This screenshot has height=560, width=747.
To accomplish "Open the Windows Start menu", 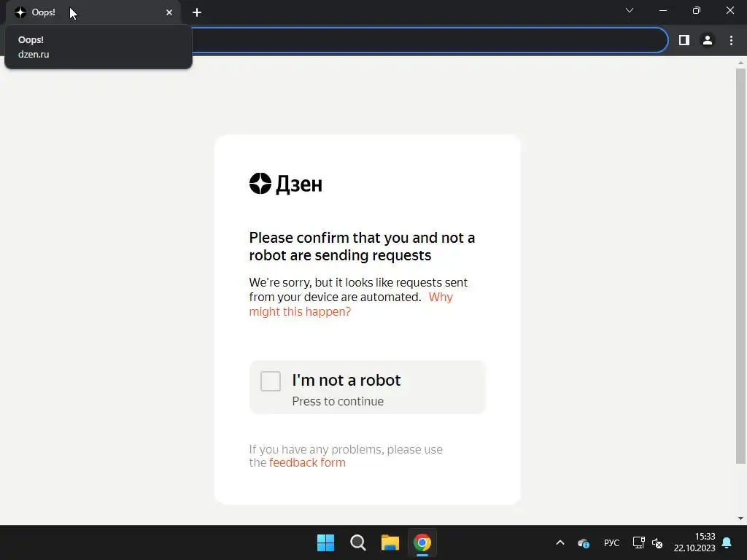I will point(326,542).
